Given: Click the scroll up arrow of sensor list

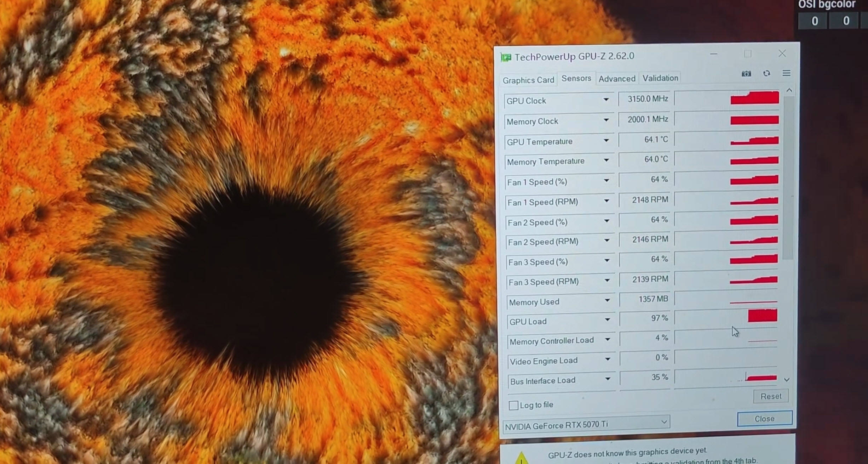Looking at the screenshot, I should pyautogui.click(x=789, y=91).
